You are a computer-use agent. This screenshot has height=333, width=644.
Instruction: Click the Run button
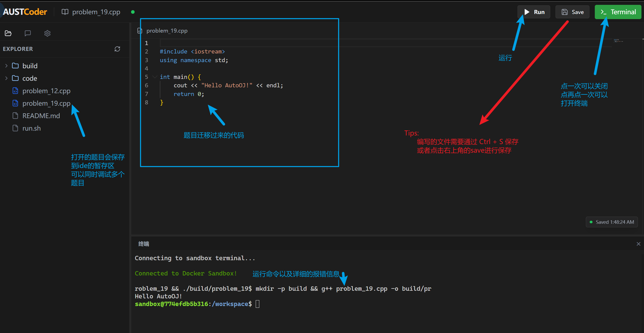point(534,12)
